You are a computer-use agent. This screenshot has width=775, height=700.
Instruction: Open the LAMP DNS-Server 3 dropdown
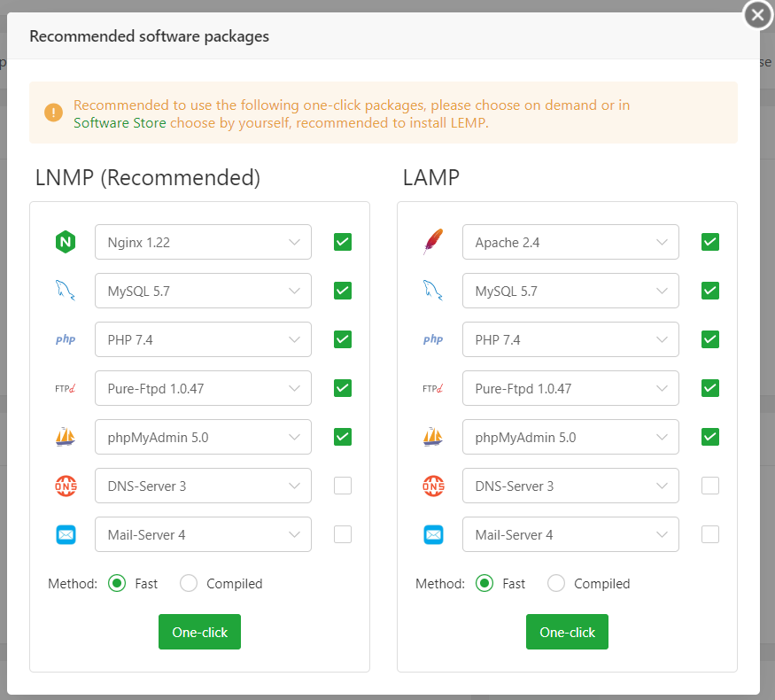571,486
